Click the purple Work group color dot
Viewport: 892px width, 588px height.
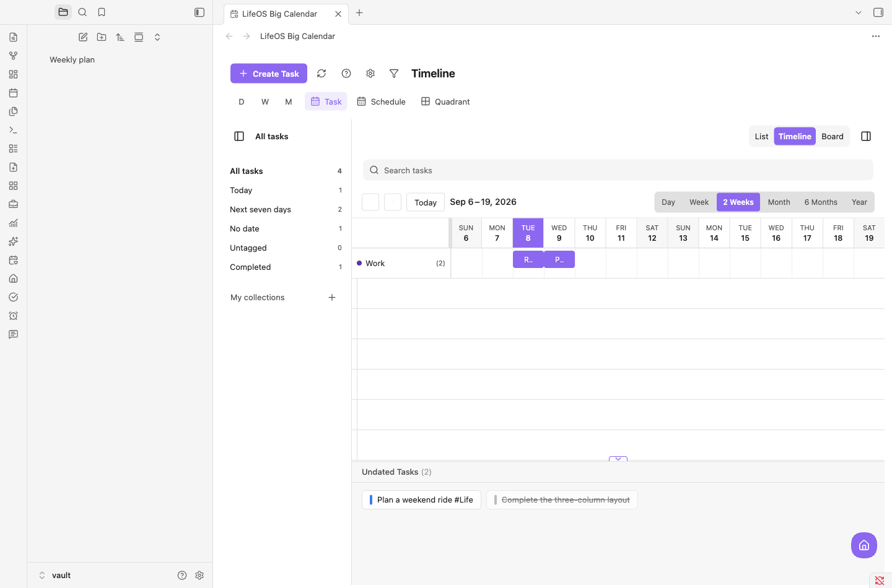[359, 263]
